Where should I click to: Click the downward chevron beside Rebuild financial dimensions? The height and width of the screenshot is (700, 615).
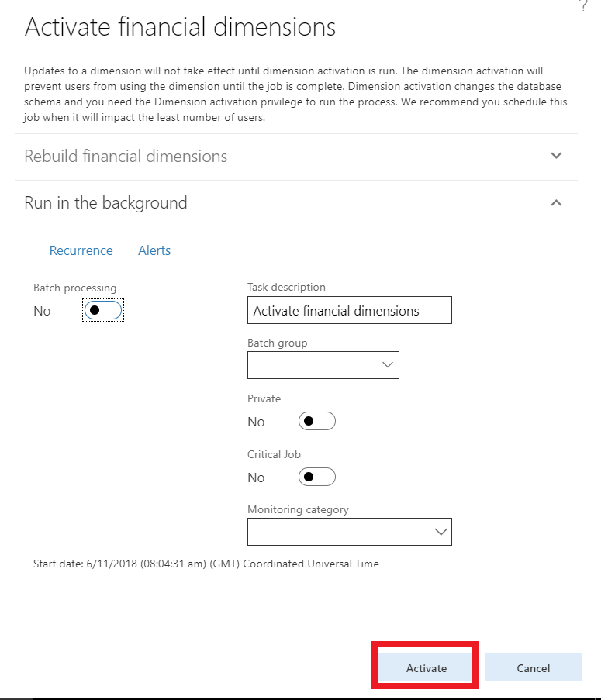(556, 156)
